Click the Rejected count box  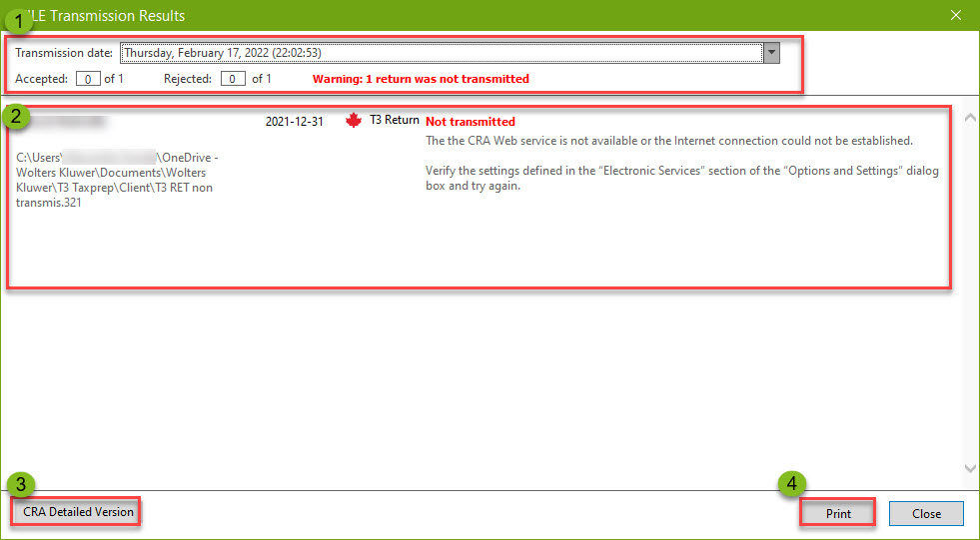pyautogui.click(x=233, y=79)
